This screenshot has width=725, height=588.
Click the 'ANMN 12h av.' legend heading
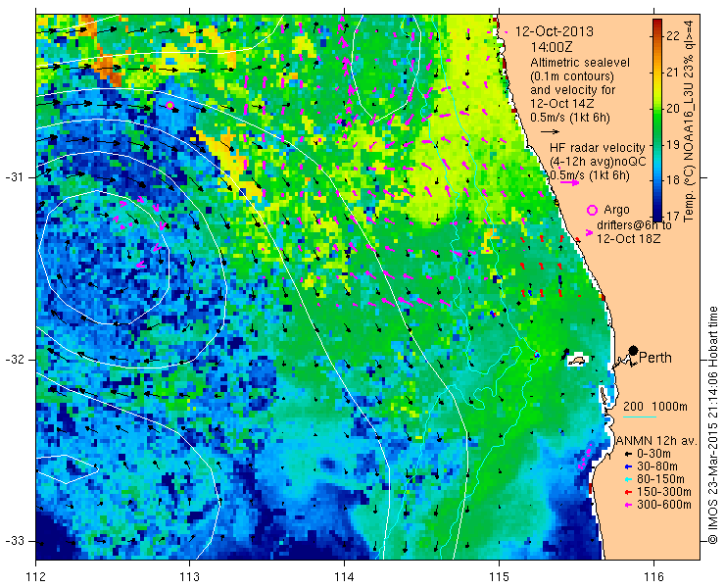pyautogui.click(x=657, y=441)
